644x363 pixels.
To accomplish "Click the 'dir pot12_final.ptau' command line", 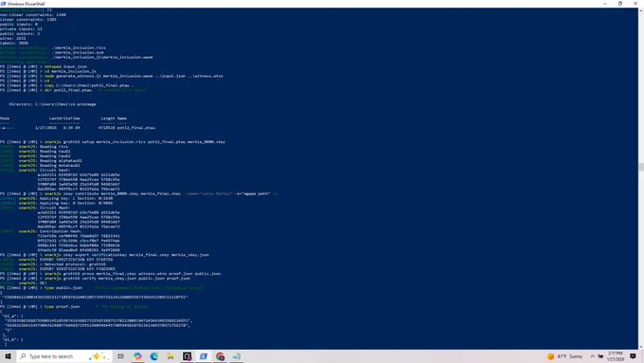I will click(73, 90).
